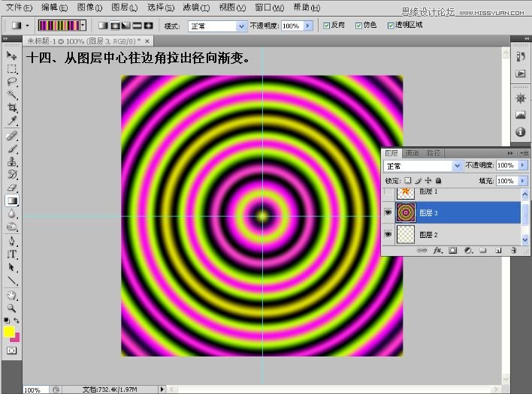
Task: Select the Line shape tool
Action: coord(11,280)
